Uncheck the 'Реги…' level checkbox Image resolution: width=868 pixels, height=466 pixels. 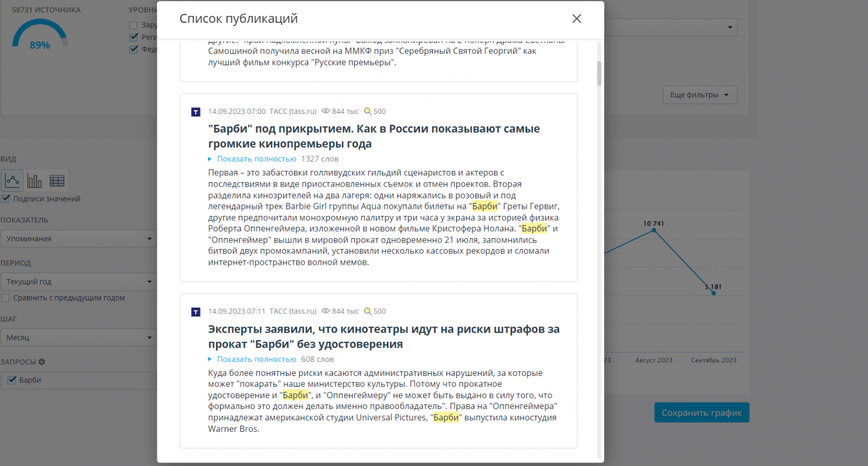pyautogui.click(x=133, y=37)
